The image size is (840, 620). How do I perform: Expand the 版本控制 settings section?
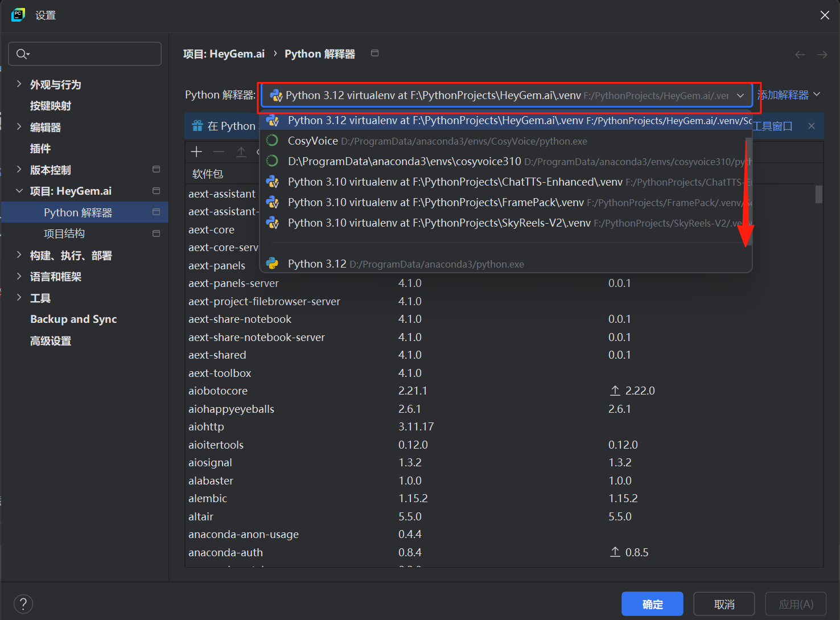[x=19, y=170]
